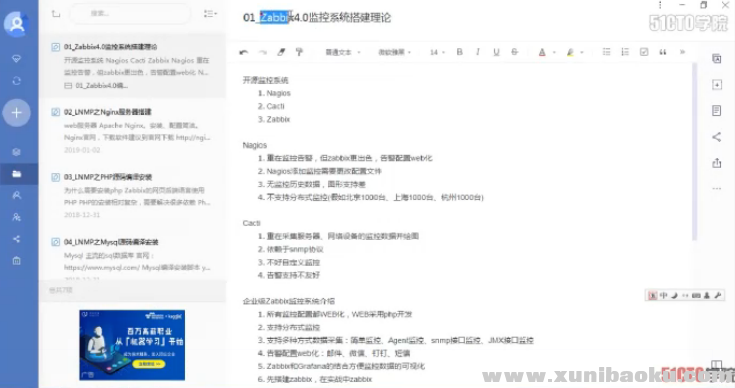This screenshot has width=735, height=388.
Task: Apply the yellow highlight color
Action: [x=570, y=52]
